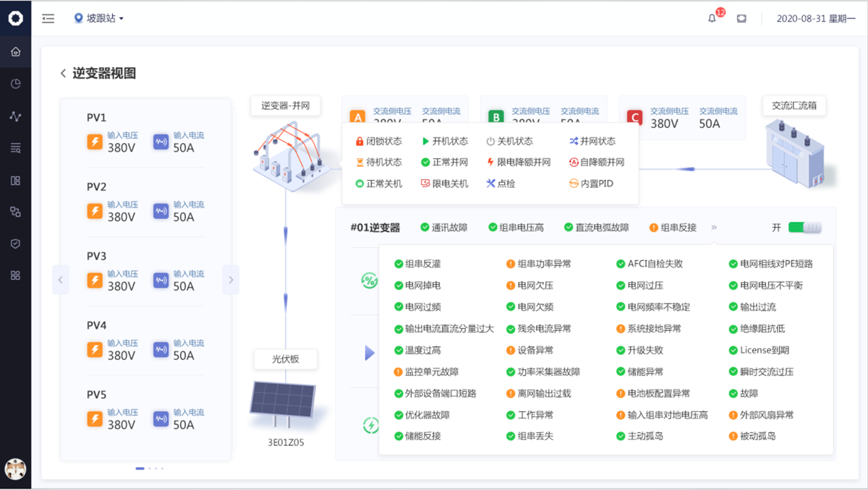Collapse sidebar using the hamburger menu icon
868x490 pixels.
(48, 19)
